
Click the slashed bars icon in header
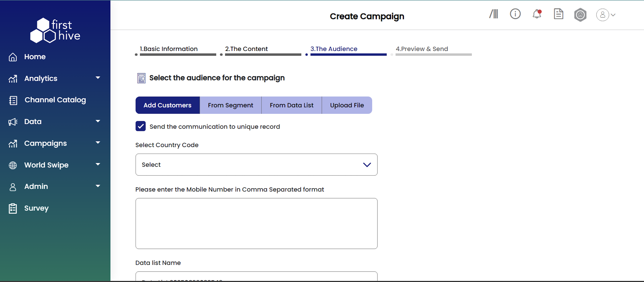[494, 14]
